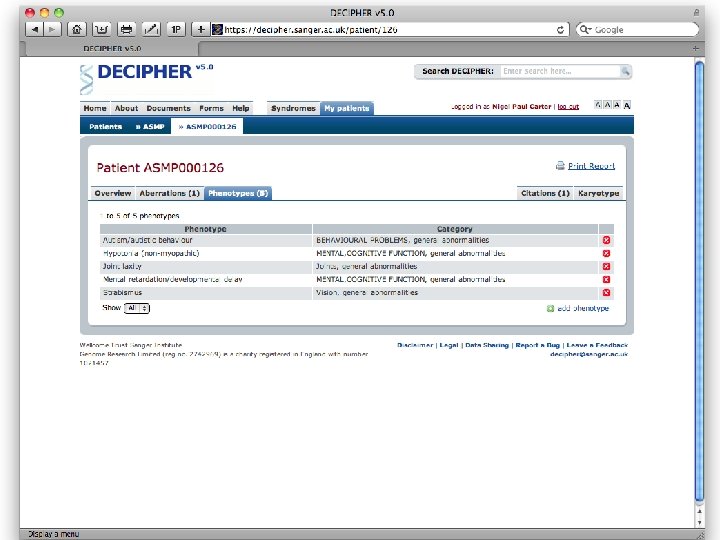Click the Patients breadcrumb
Image resolution: width=720 pixels, height=540 pixels.
pos(106,127)
